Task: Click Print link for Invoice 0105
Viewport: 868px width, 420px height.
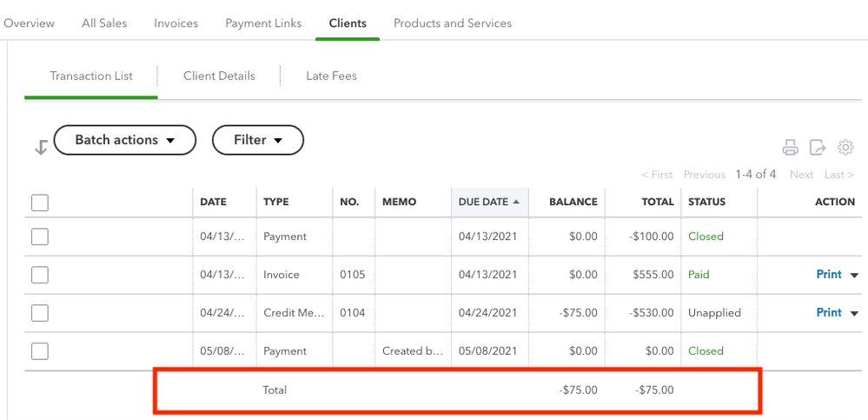Action: coord(829,275)
